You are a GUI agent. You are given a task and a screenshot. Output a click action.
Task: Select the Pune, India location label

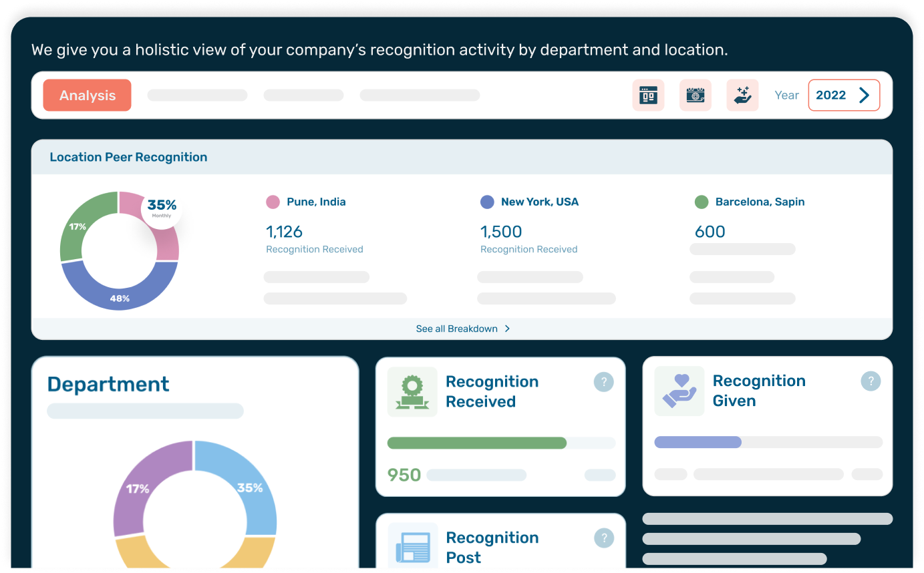pyautogui.click(x=316, y=202)
